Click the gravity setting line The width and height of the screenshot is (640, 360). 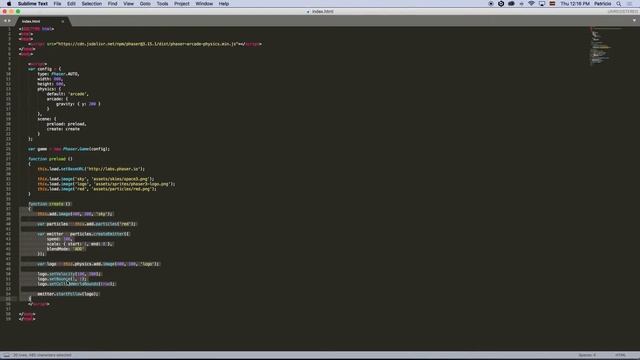click(78, 104)
